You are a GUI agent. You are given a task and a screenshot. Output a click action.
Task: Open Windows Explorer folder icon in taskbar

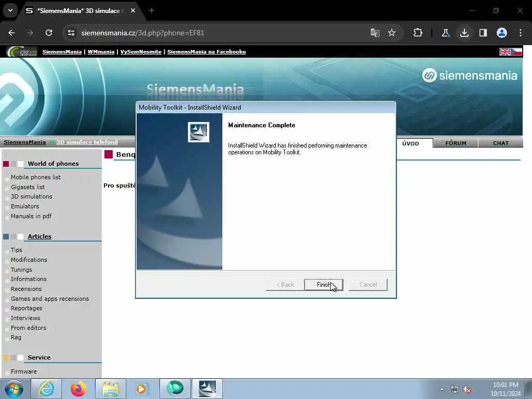pyautogui.click(x=111, y=389)
